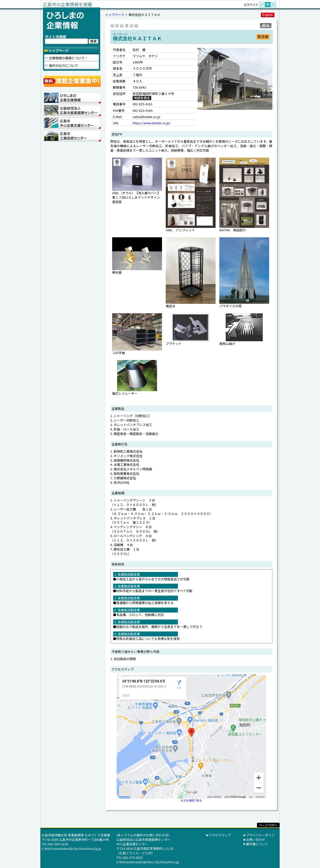Viewport: 320px width, 868px height.
Task: Select the small (小) font size
Action: [262, 5]
